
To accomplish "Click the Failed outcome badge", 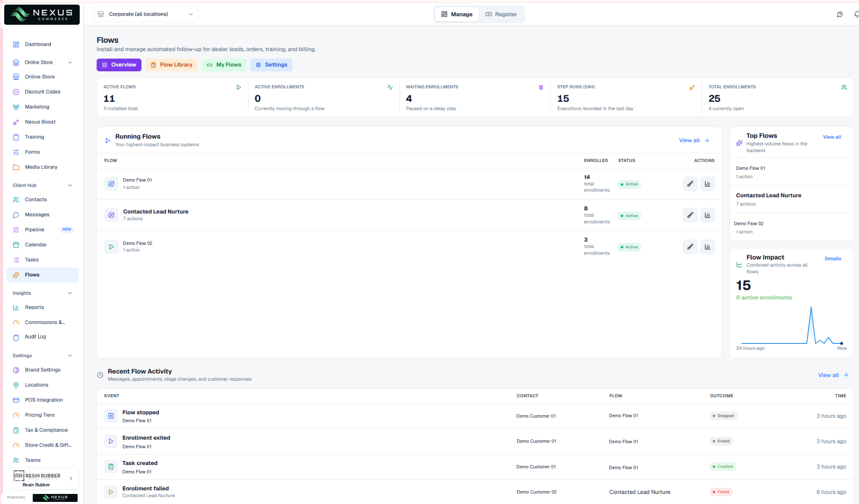I will pyautogui.click(x=721, y=492).
